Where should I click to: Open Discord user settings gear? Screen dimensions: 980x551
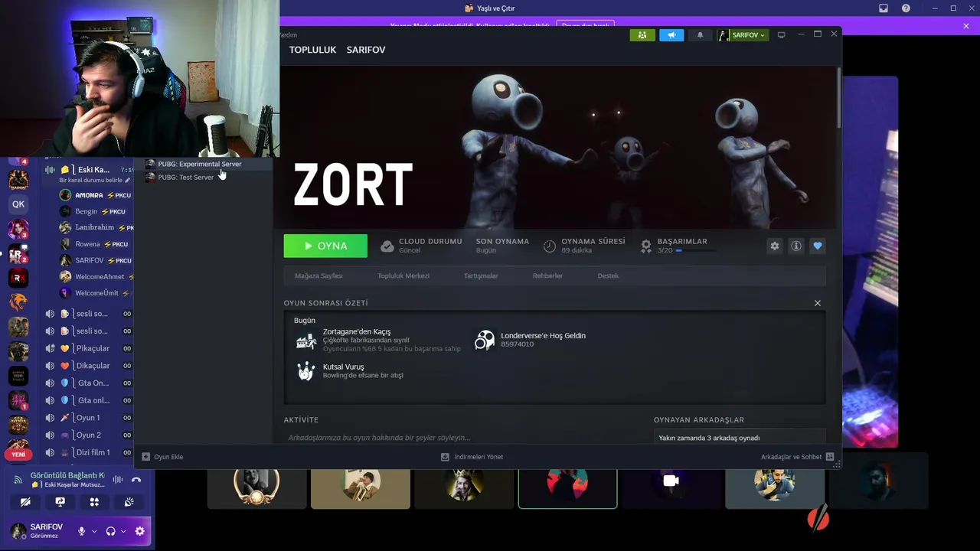pos(139,531)
